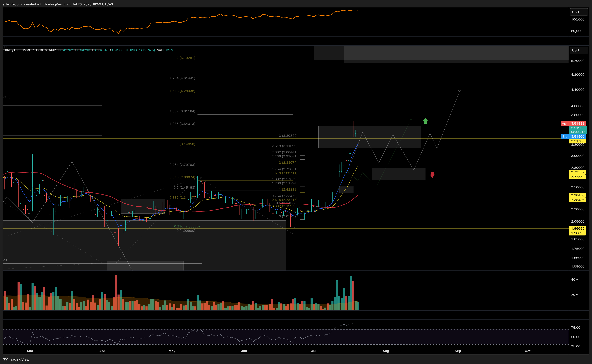Click the 50.00 RSI axis label
Screen dimensions: 592x364
coord(576,337)
